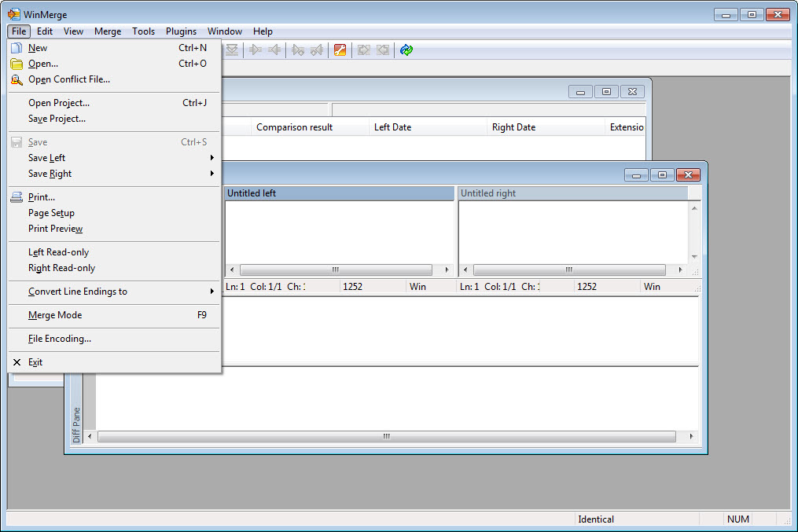Screen dimensions: 798x532
Task: Click inside the Untitled left text area
Action: point(340,233)
